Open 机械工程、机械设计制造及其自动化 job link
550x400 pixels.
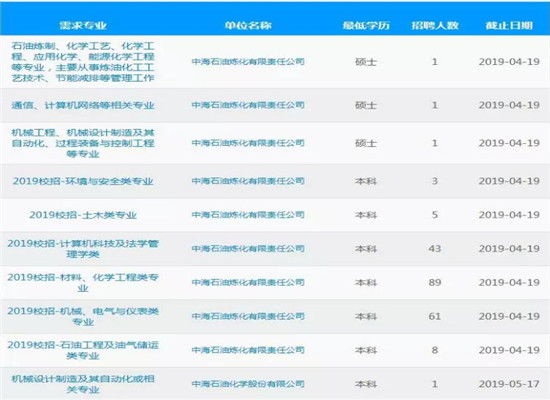pyautogui.click(x=83, y=143)
